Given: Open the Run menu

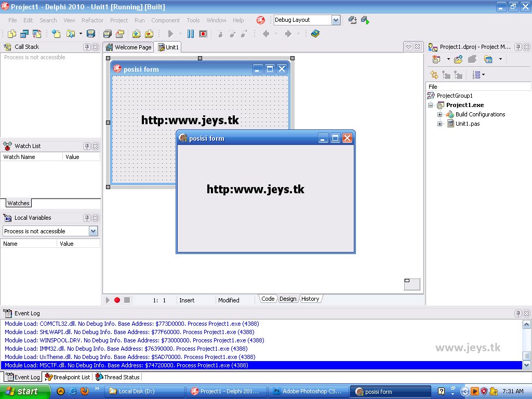Looking at the screenshot, I should tap(139, 20).
